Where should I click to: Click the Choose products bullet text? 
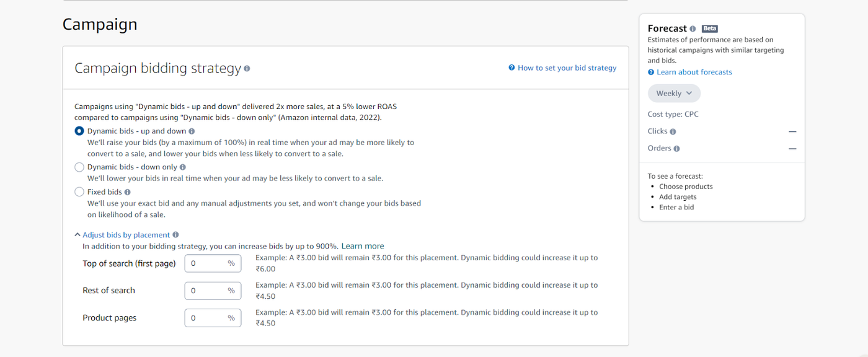[x=686, y=187]
